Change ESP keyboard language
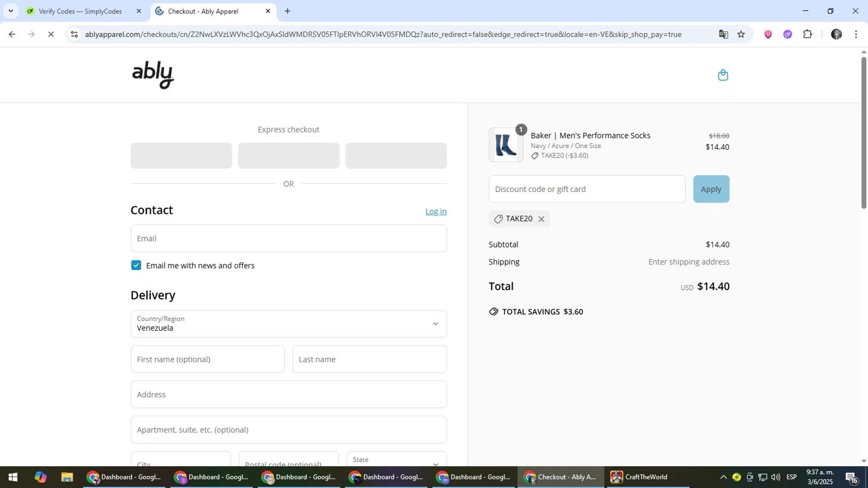Image resolution: width=868 pixels, height=488 pixels. pos(792,477)
